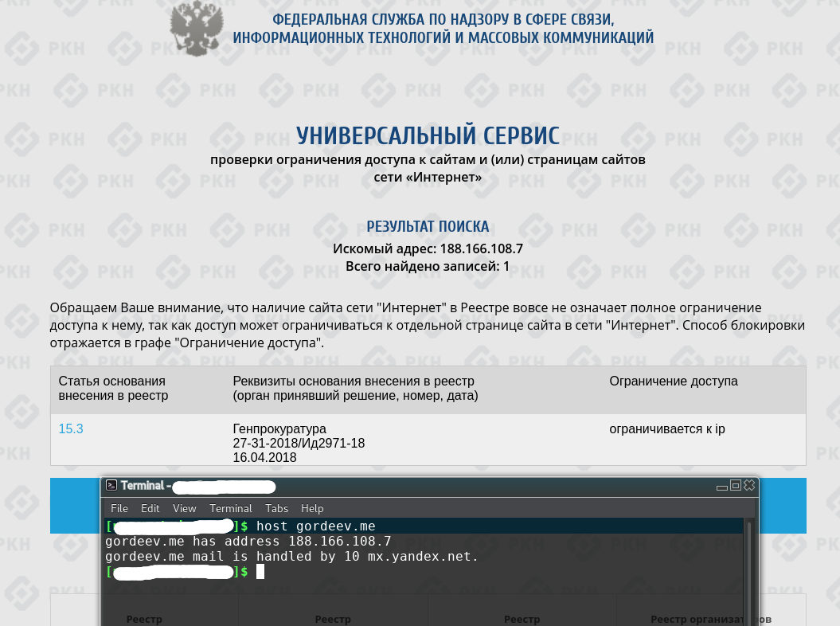Click the agency title header text
Screen dimensions: 840x626
tap(443, 29)
